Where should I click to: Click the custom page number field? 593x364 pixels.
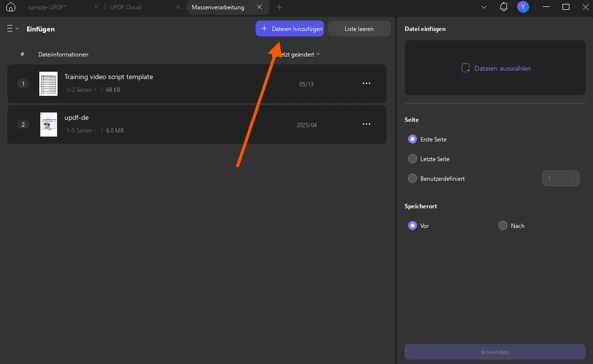[561, 178]
